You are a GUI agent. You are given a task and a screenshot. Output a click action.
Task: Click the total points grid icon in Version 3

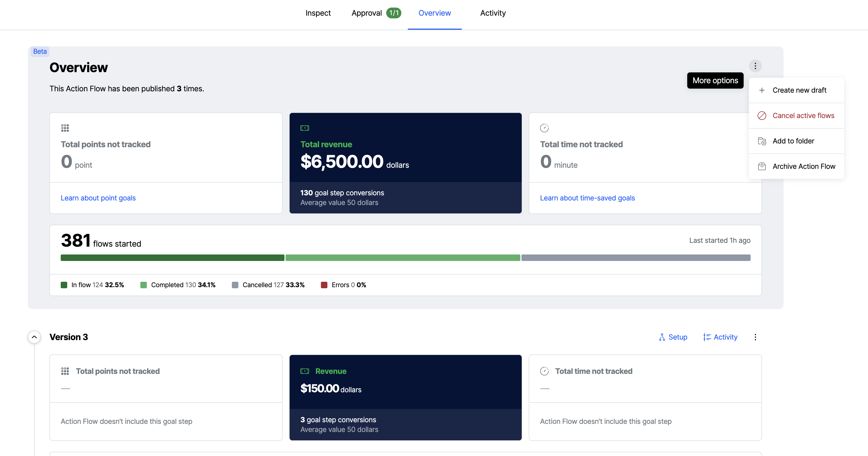[x=65, y=370]
